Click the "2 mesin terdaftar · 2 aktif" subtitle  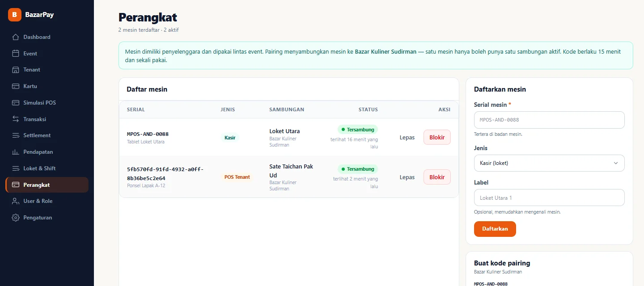(x=148, y=30)
